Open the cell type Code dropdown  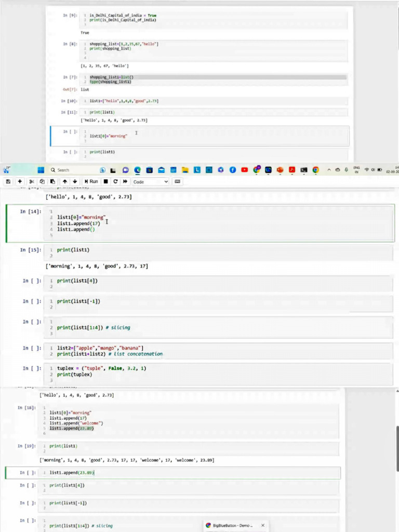pos(151,182)
